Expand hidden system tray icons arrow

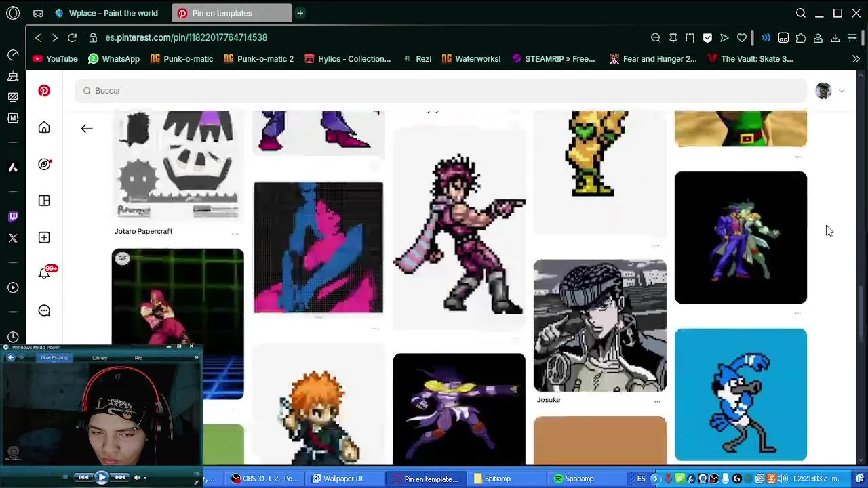coord(655,479)
